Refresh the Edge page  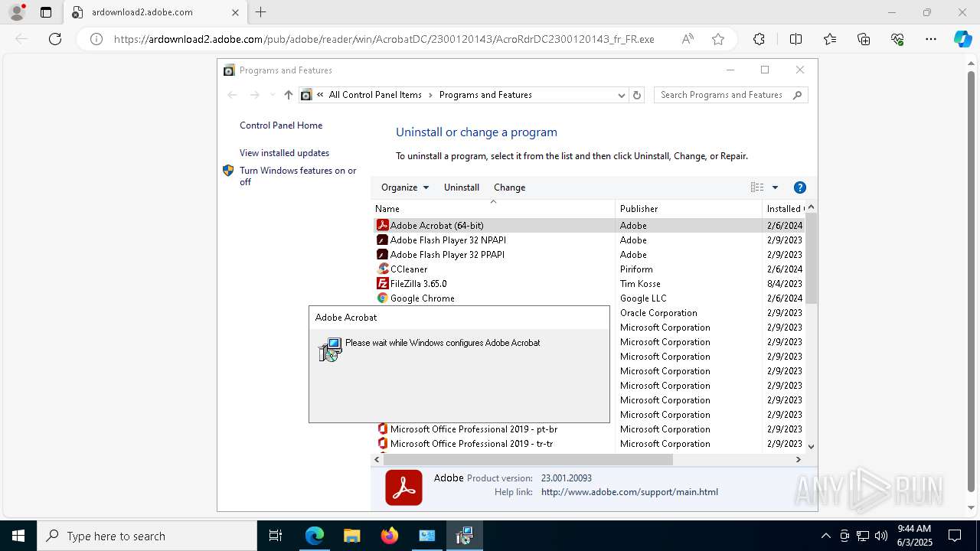point(55,39)
